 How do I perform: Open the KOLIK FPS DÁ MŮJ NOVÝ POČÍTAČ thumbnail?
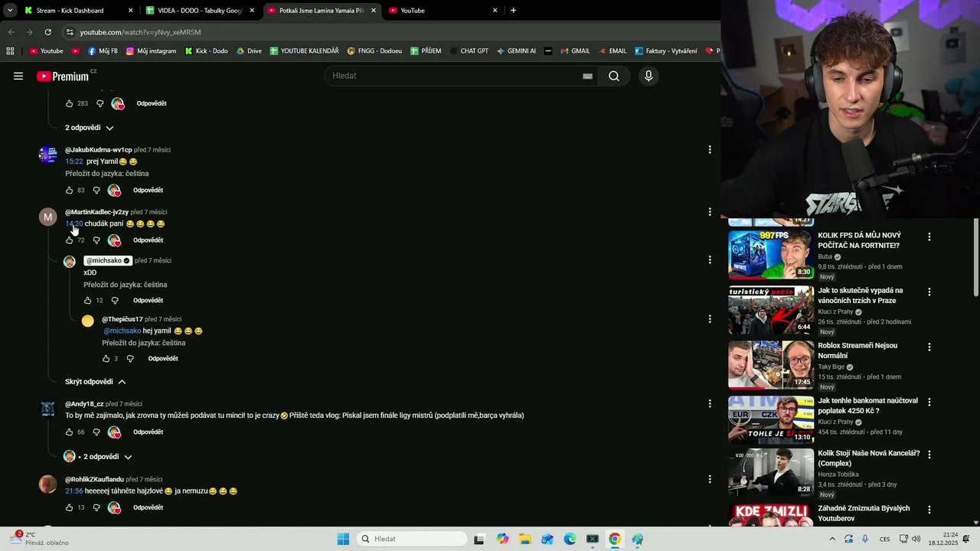(x=771, y=254)
